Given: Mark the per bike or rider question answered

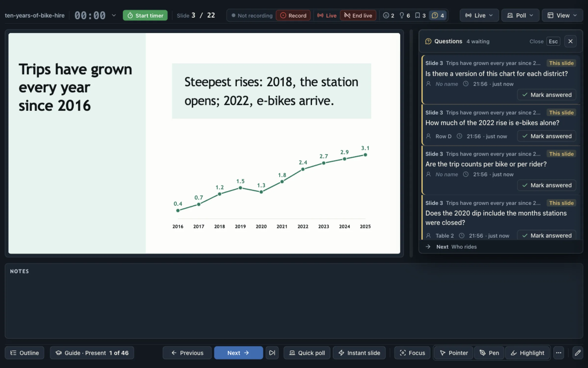Looking at the screenshot, I should point(547,185).
